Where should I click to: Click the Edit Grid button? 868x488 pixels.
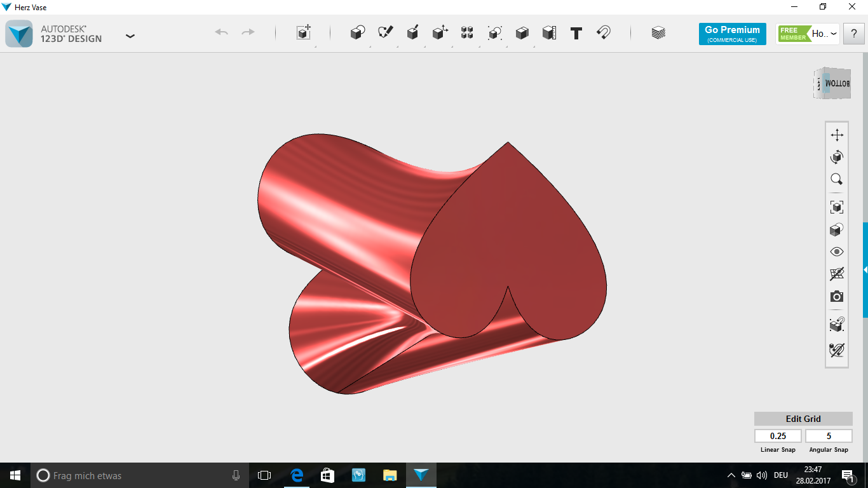[803, 419]
